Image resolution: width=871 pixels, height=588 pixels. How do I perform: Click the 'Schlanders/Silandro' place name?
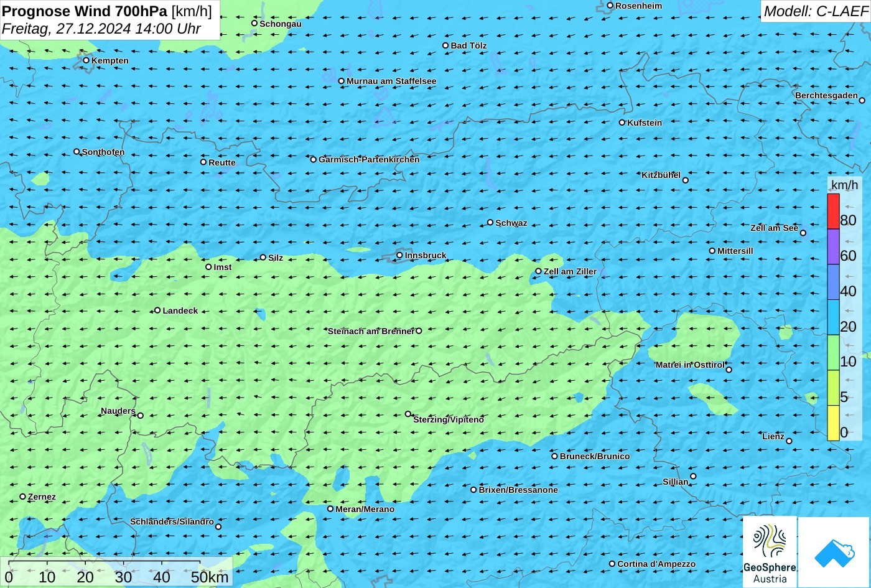click(172, 521)
